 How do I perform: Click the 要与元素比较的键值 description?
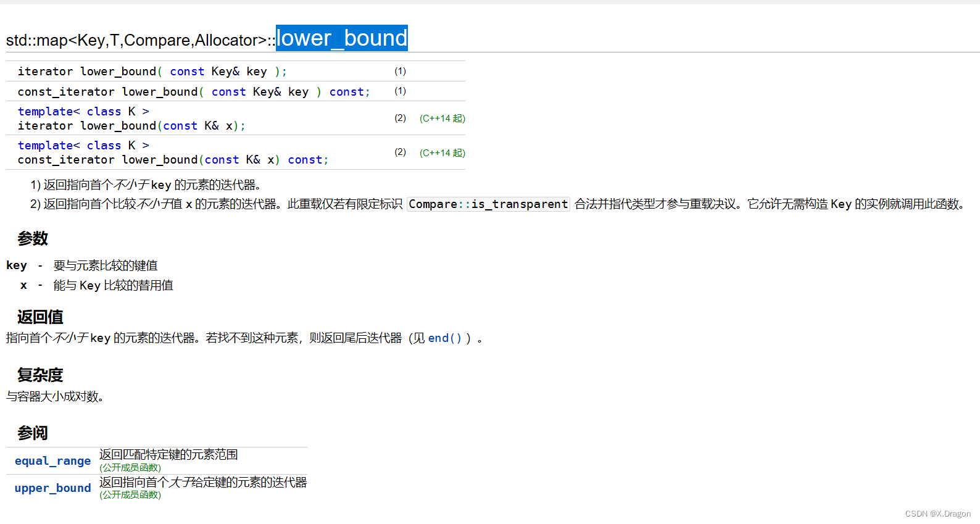click(106, 265)
